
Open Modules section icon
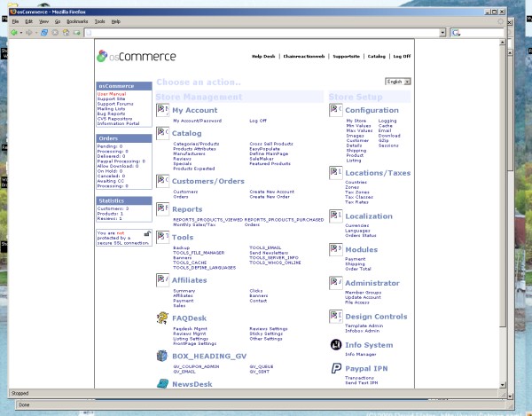coord(335,249)
